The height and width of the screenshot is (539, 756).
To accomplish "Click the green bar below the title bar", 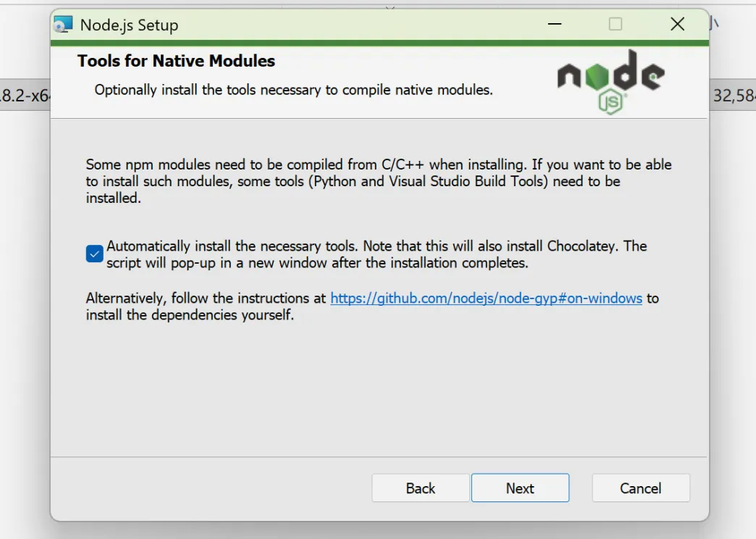I will pyautogui.click(x=379, y=43).
